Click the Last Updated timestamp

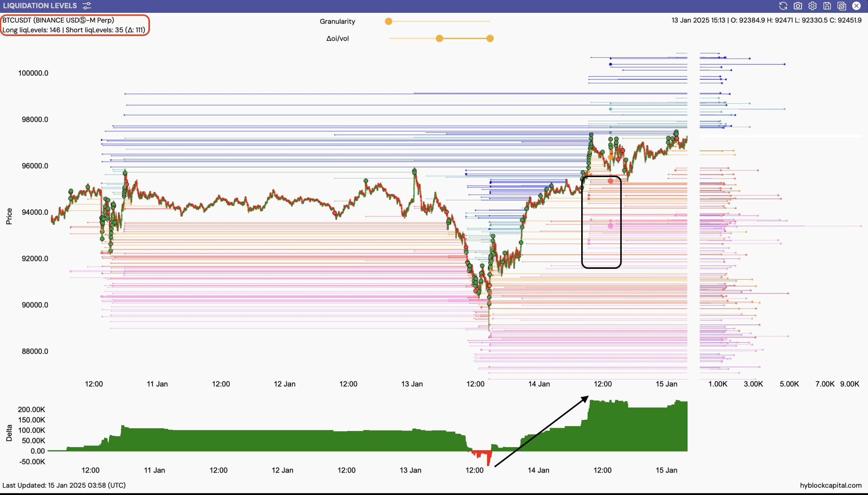[63, 485]
